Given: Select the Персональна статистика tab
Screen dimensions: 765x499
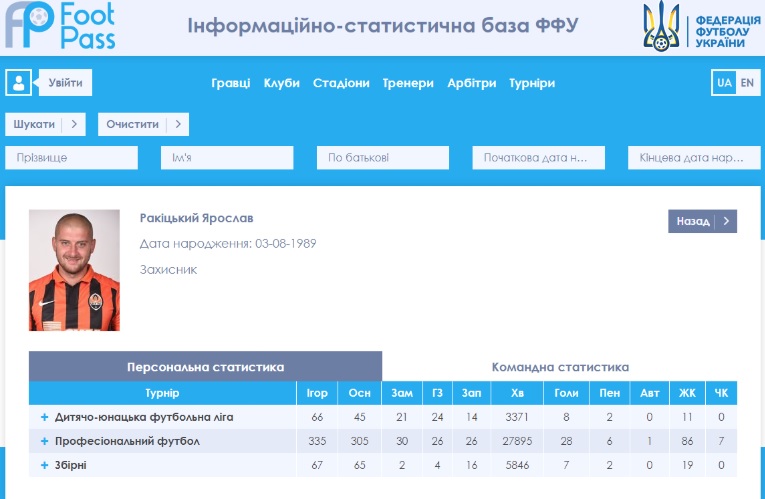Looking at the screenshot, I should (205, 367).
